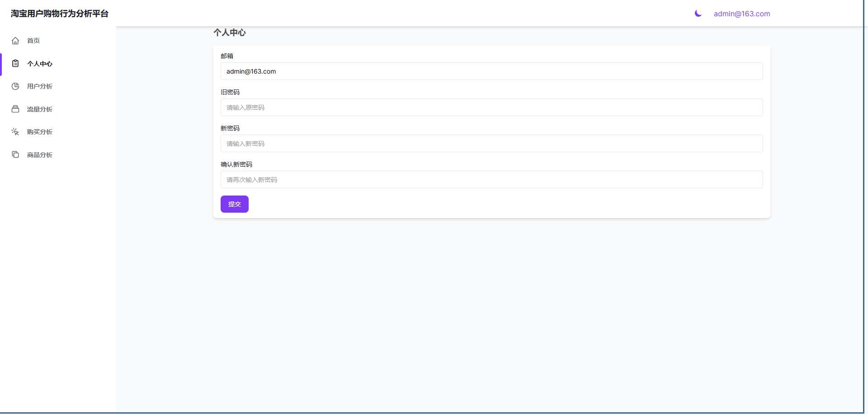Focus the 新密码 input box
This screenshot has height=415, width=868.
[x=491, y=144]
